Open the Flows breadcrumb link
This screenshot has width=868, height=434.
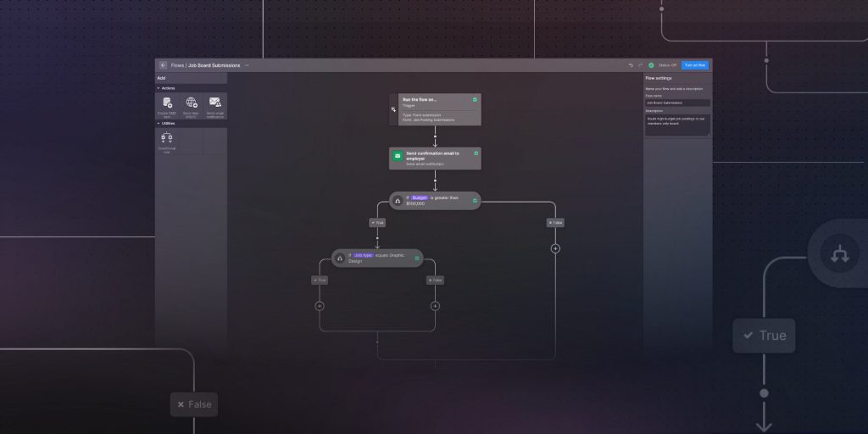[x=177, y=65]
